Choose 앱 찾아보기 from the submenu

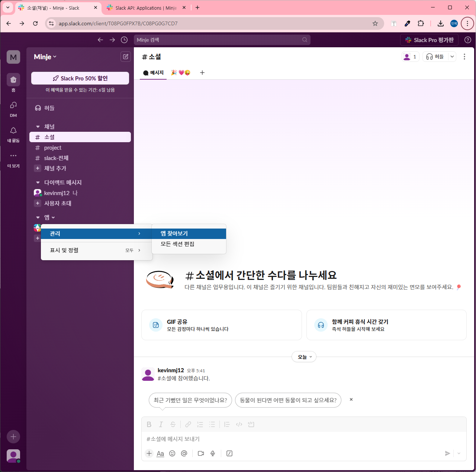[189, 233]
